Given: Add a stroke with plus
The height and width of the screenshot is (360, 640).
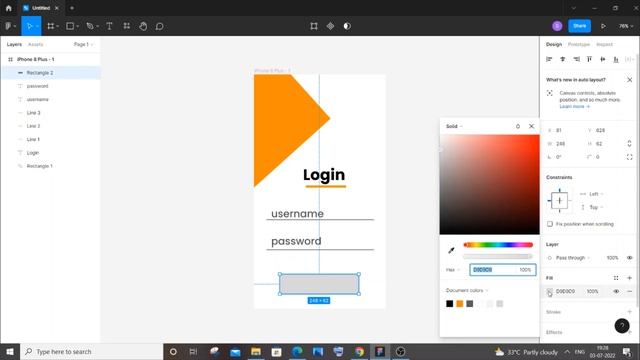Looking at the screenshot, I should (x=629, y=312).
